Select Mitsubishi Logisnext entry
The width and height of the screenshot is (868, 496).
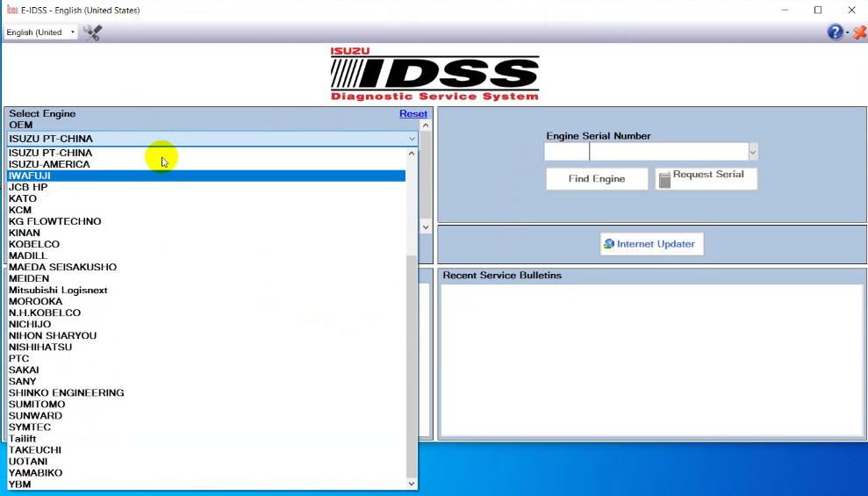point(206,290)
